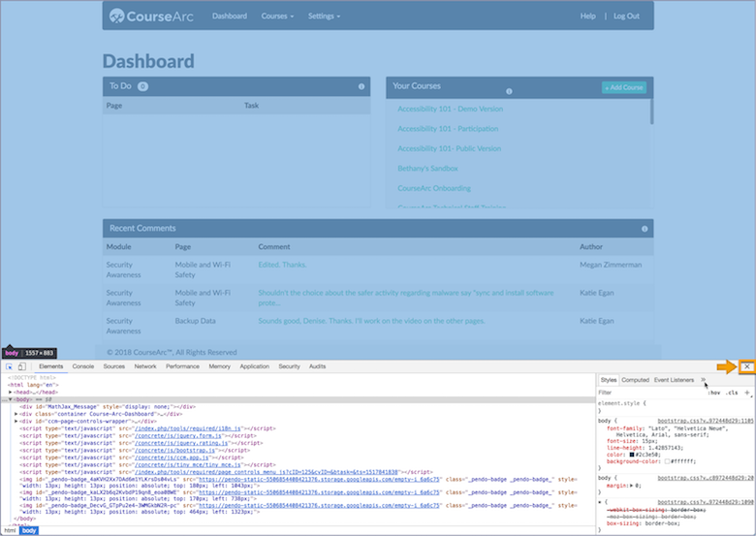This screenshot has width=756, height=536.
Task: Expand the margin property triangle
Action: (x=632, y=486)
